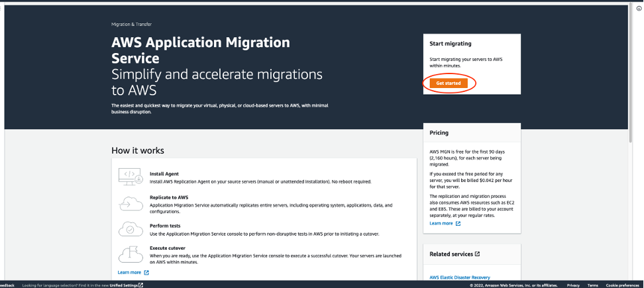Click external link icon beside Related services
This screenshot has height=288, width=644.
(477, 254)
